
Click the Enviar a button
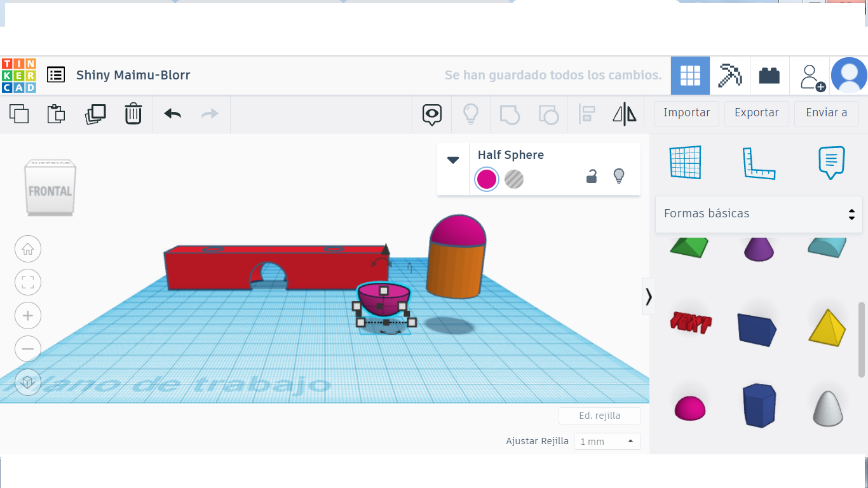[827, 113]
